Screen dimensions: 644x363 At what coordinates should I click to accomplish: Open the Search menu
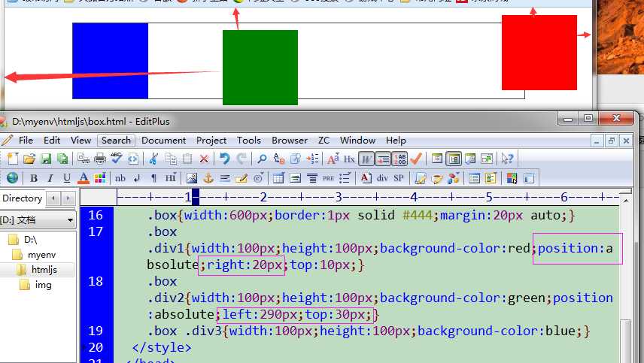click(116, 141)
